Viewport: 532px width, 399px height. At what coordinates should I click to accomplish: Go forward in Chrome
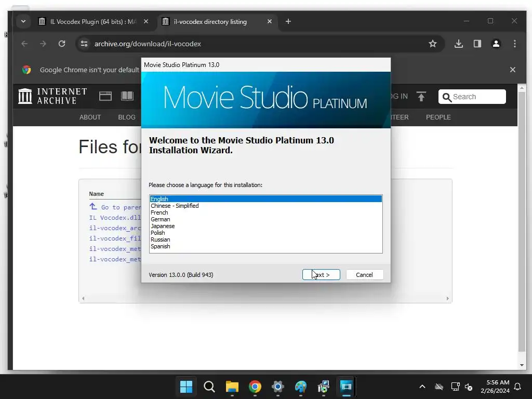point(43,44)
